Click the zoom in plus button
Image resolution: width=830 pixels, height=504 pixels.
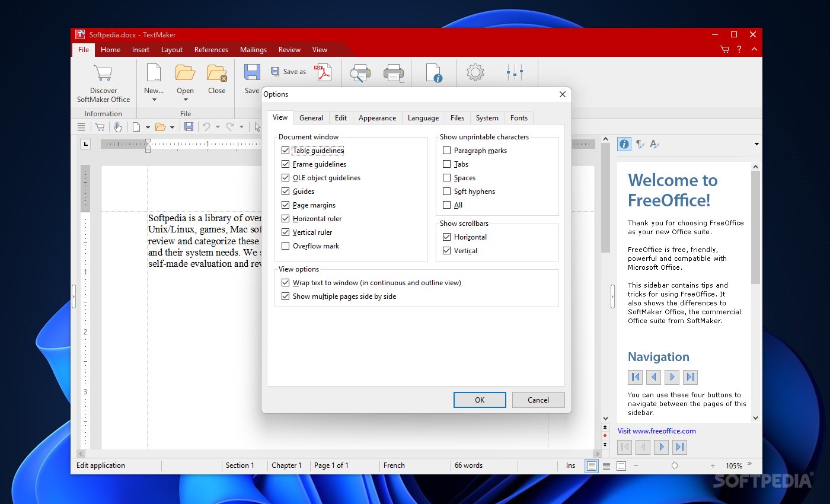pyautogui.click(x=713, y=465)
